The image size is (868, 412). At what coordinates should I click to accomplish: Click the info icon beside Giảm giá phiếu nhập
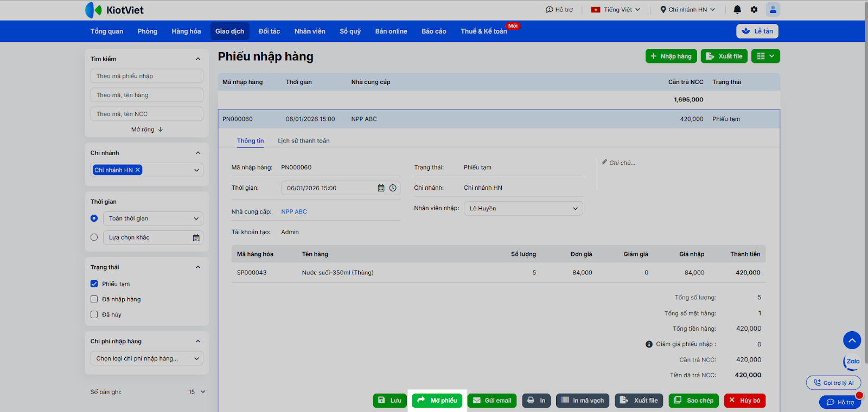(x=649, y=344)
